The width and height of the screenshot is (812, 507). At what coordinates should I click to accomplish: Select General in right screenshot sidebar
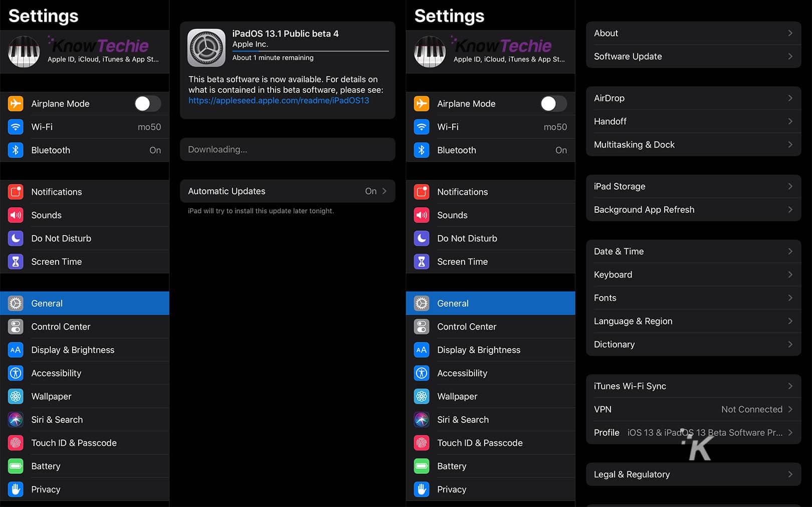(x=490, y=303)
